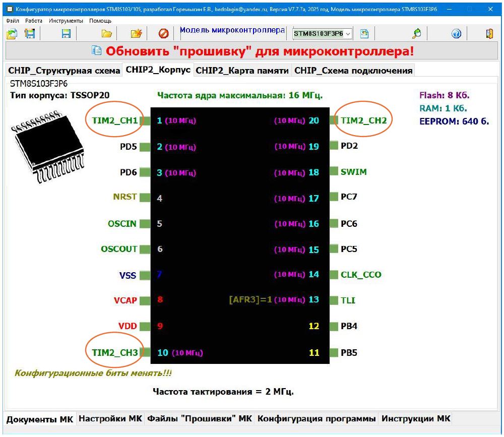Click the TSSOP20 chip package image
Image resolution: width=504 pixels, height=437 pixels.
click(x=48, y=147)
